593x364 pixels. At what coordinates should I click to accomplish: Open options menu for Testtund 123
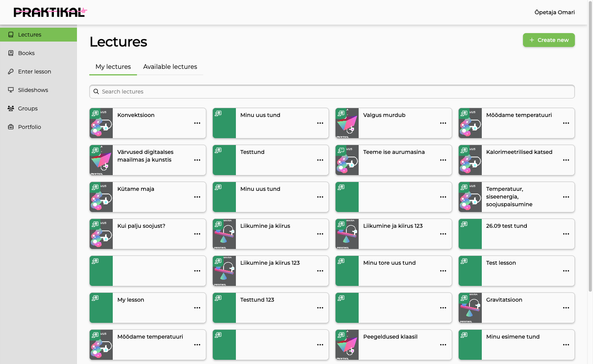320,308
